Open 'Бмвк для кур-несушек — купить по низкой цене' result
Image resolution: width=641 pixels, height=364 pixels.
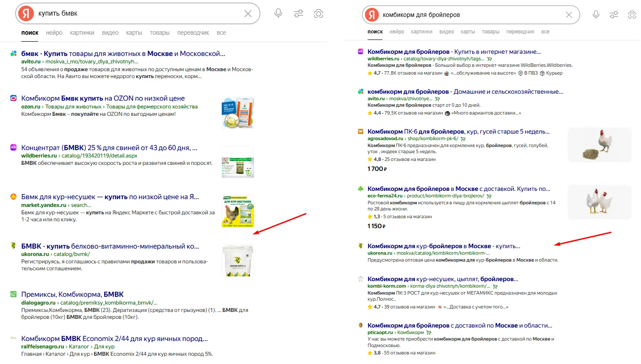pos(110,197)
